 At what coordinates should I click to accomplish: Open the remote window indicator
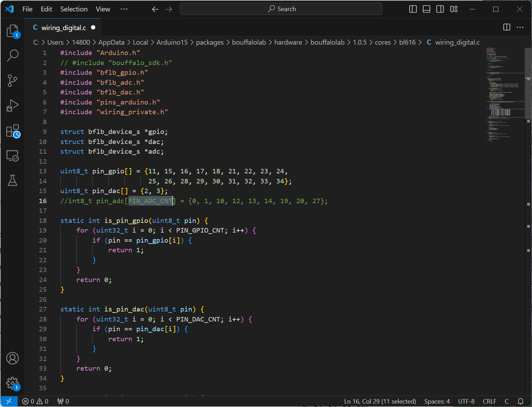(9, 401)
